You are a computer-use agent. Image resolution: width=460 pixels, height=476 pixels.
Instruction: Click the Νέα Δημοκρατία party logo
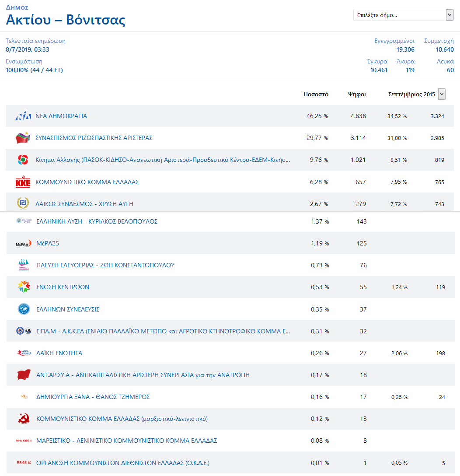[x=23, y=116]
